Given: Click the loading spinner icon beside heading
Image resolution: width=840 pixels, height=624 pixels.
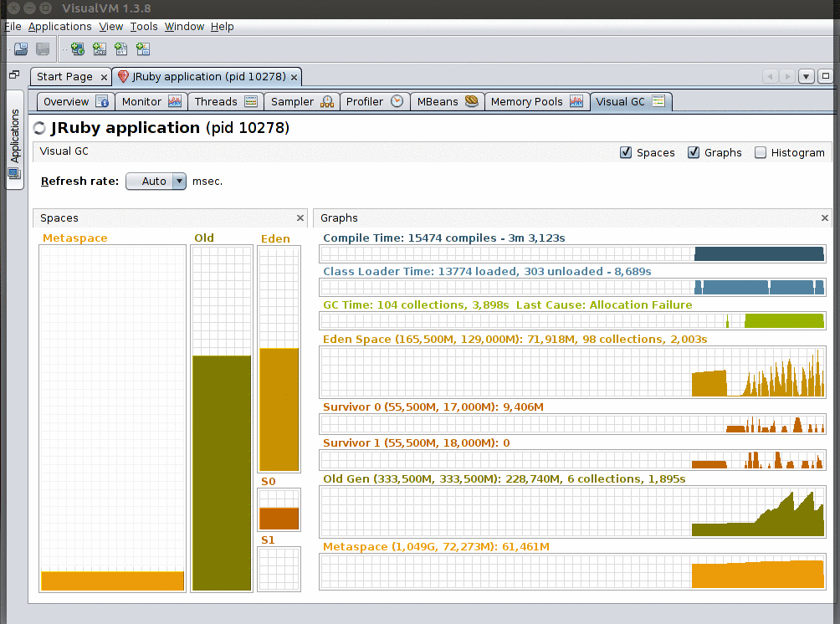Looking at the screenshot, I should click(x=39, y=128).
